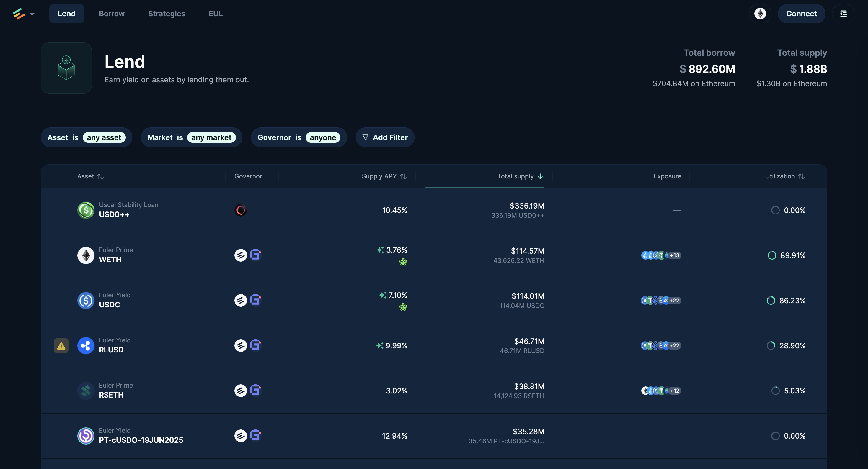The height and width of the screenshot is (469, 868).
Task: Open the EUL tab
Action: [215, 14]
